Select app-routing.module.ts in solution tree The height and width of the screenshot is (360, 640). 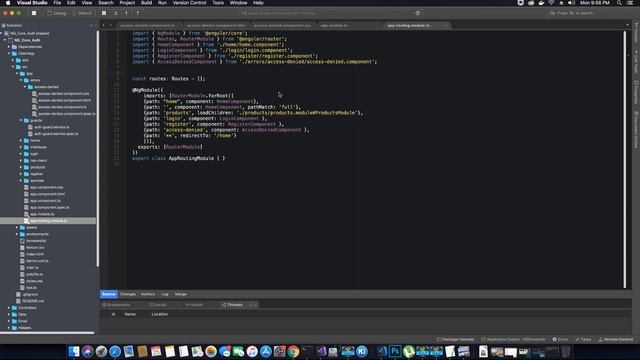click(48, 221)
